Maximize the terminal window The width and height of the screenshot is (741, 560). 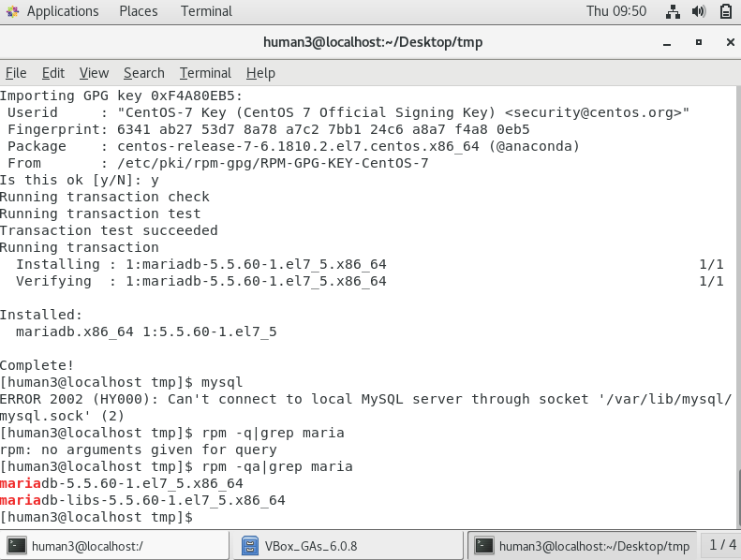pyautogui.click(x=699, y=42)
